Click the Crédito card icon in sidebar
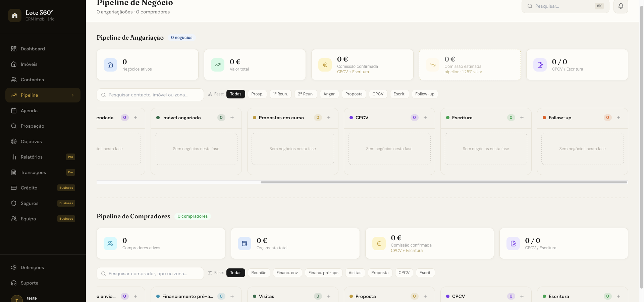 pyautogui.click(x=14, y=188)
